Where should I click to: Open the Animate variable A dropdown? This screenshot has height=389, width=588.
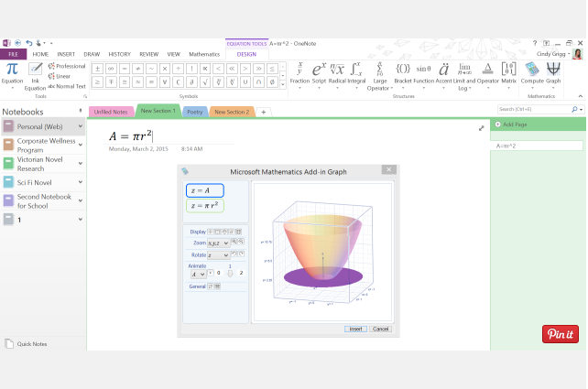199,274
